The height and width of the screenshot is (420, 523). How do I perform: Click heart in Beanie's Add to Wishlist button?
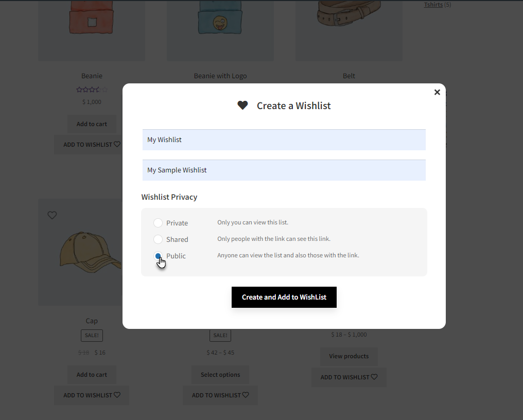point(117,144)
